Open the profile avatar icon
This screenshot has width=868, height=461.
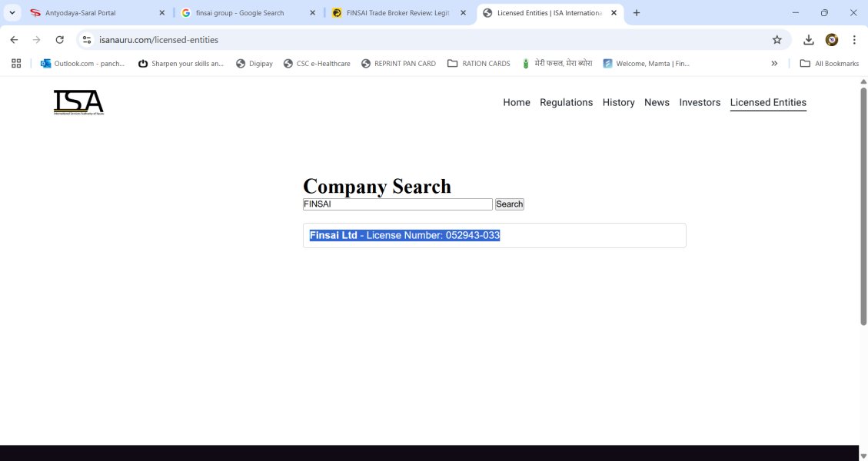831,40
